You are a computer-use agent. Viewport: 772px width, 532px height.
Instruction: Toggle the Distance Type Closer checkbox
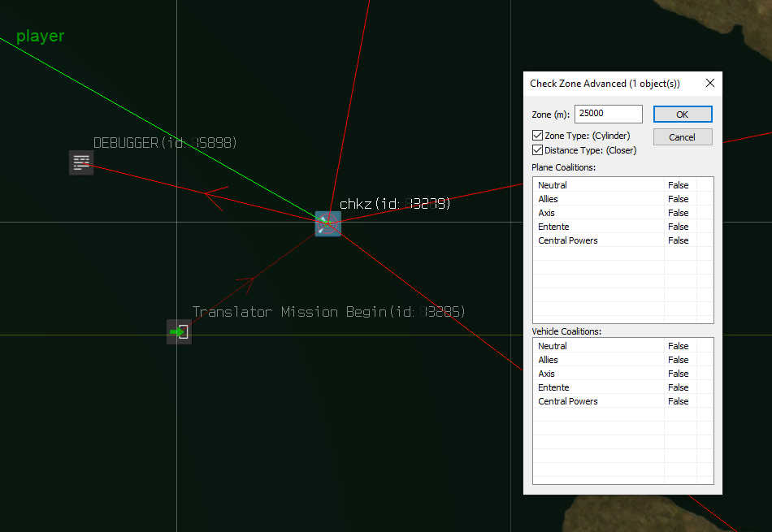click(538, 150)
